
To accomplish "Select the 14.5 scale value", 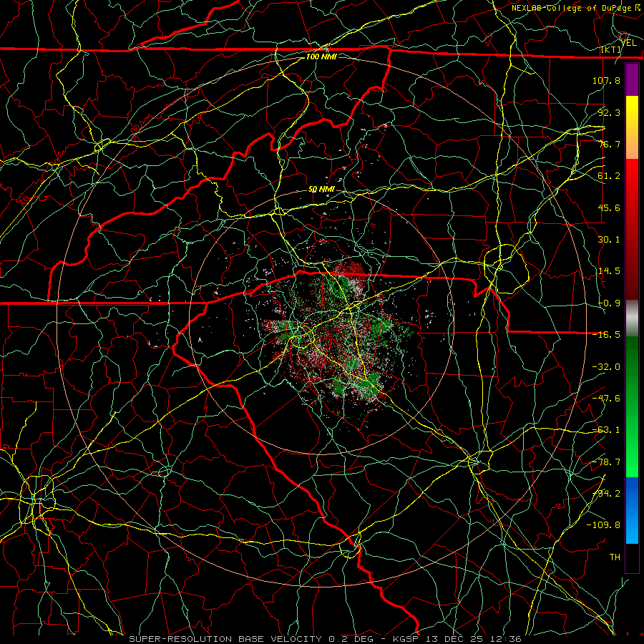I will tap(609, 271).
